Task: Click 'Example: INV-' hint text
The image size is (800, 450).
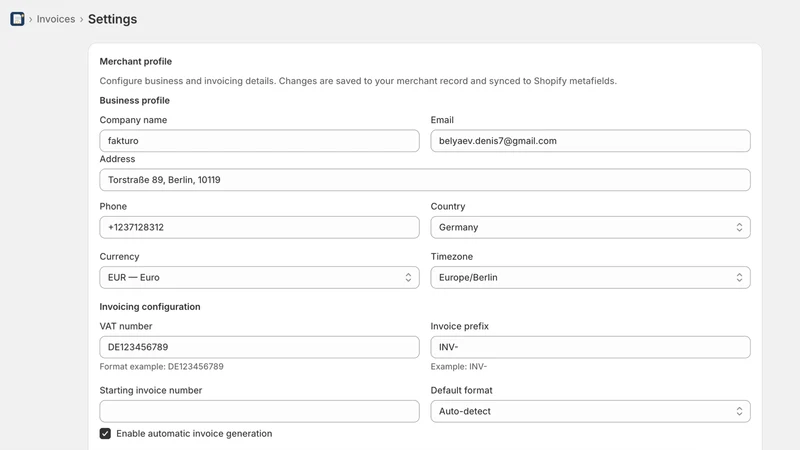Action: pos(459,366)
